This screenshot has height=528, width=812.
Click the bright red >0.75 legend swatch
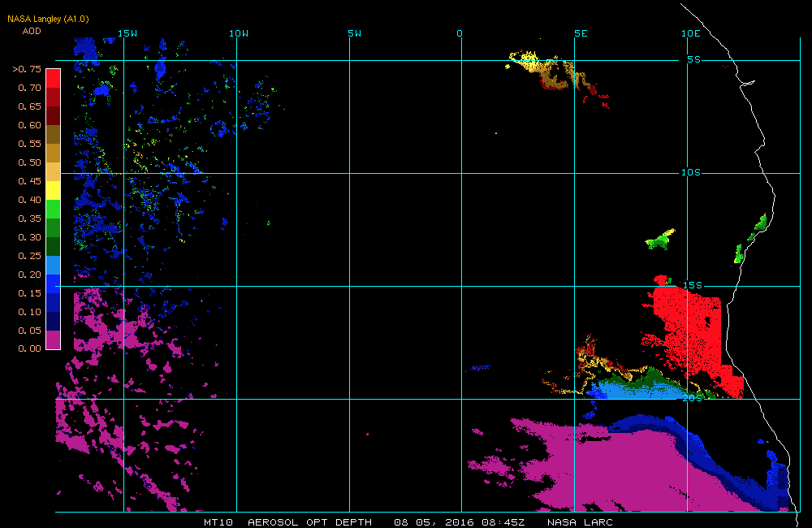pyautogui.click(x=53, y=78)
